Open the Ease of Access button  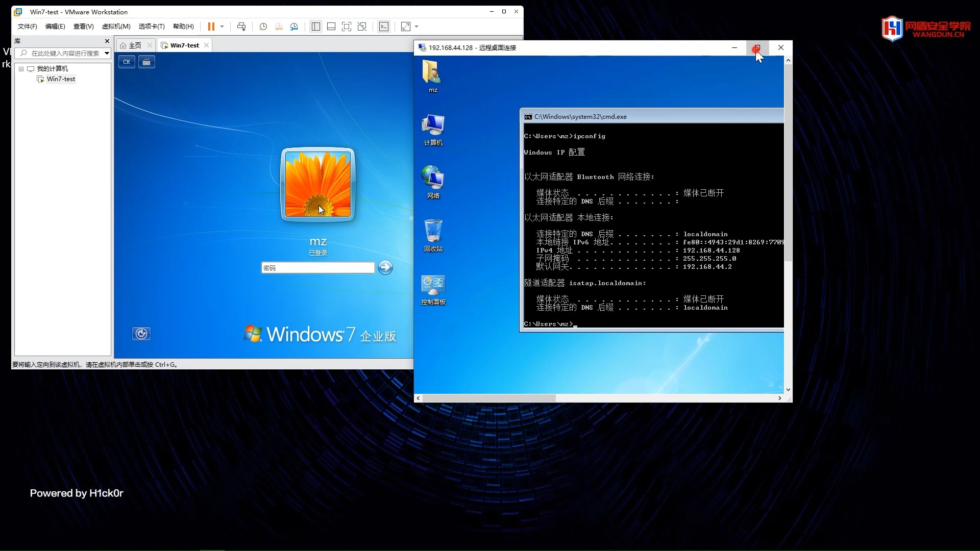click(x=141, y=334)
